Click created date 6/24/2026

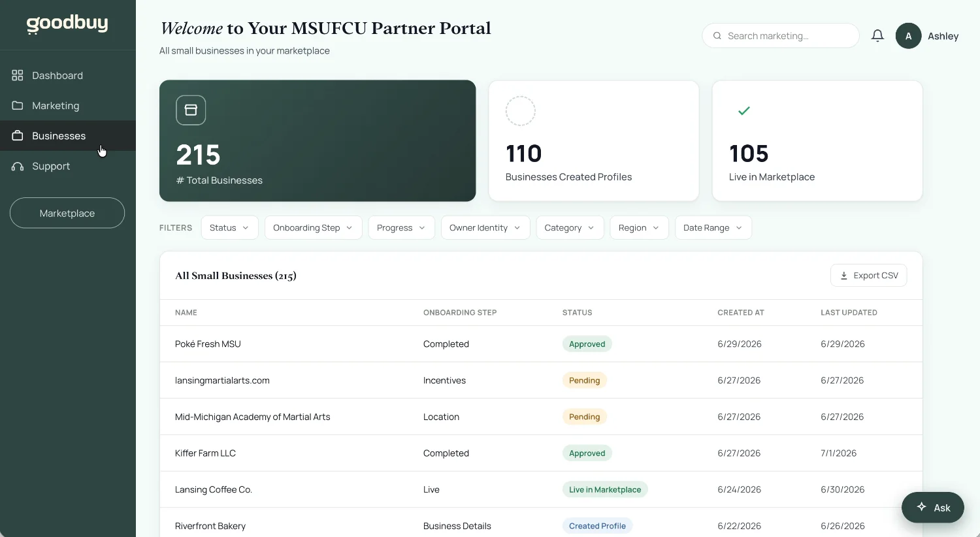tap(740, 489)
